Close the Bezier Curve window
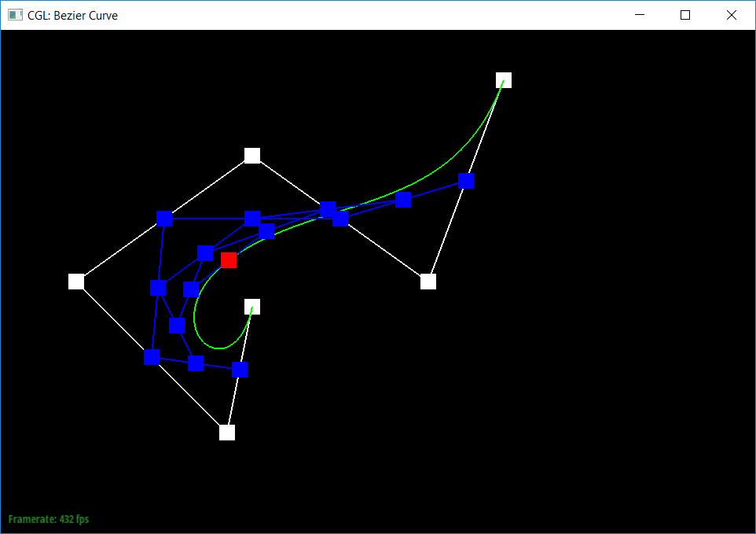This screenshot has height=534, width=756. tap(732, 15)
